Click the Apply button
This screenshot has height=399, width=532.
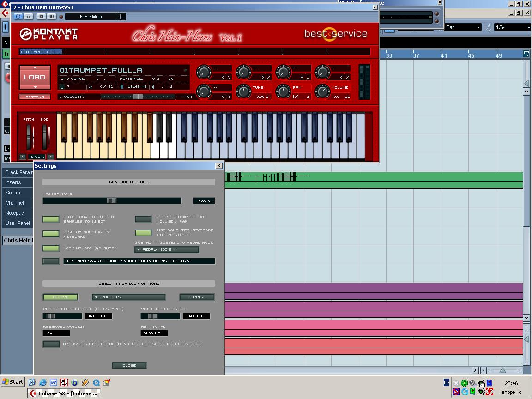click(197, 297)
